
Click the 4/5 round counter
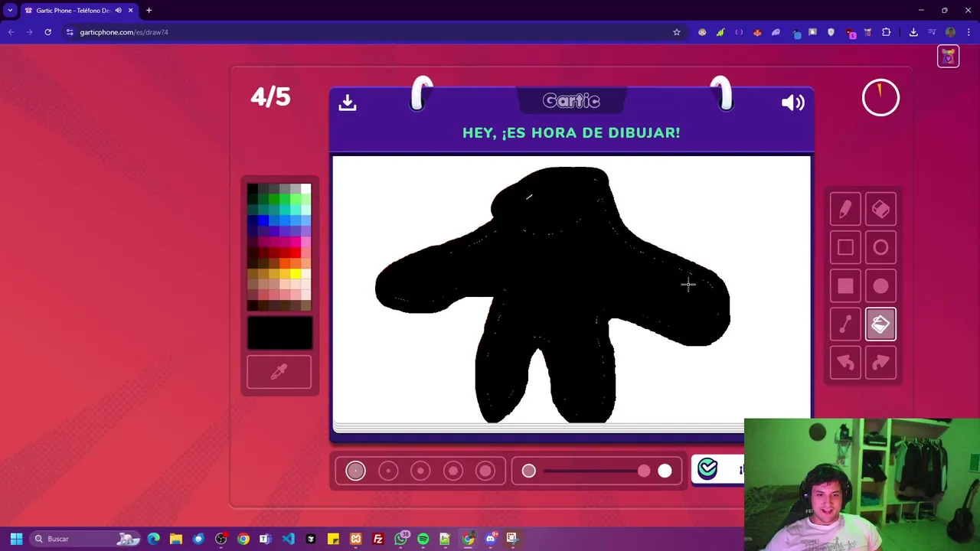(270, 97)
